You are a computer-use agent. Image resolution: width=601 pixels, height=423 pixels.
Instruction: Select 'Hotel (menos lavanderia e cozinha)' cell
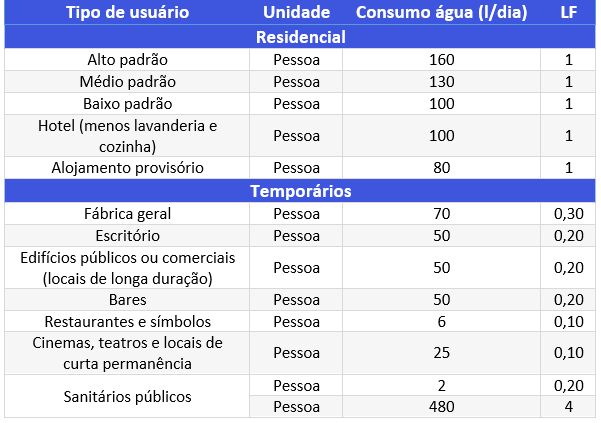pos(127,136)
